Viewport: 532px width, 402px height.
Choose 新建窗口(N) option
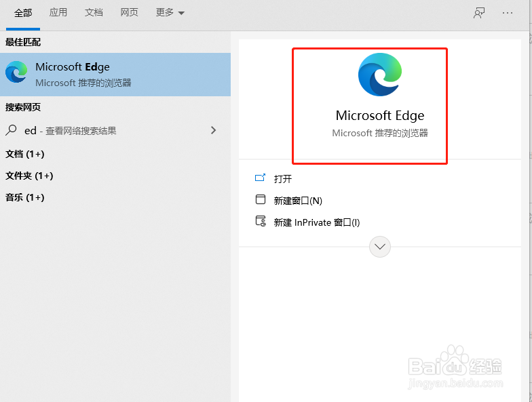click(298, 201)
